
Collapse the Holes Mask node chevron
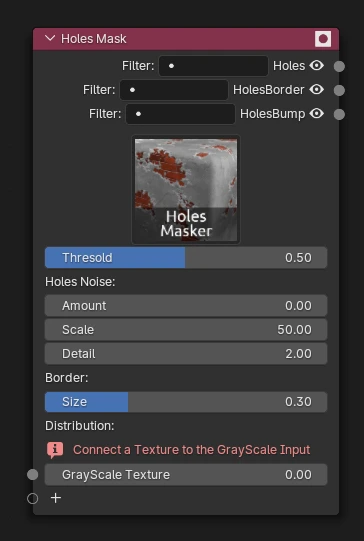(x=50, y=38)
